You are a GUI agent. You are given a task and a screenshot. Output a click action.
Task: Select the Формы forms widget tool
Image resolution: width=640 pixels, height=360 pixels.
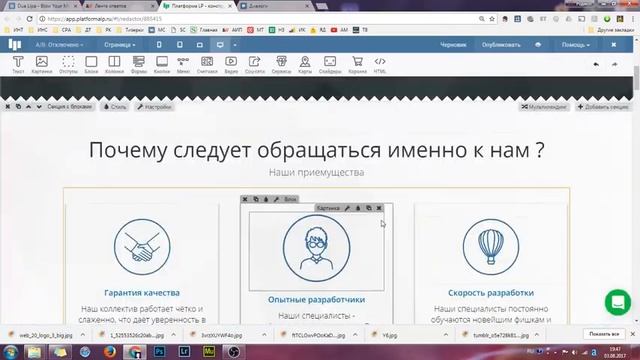tap(139, 64)
